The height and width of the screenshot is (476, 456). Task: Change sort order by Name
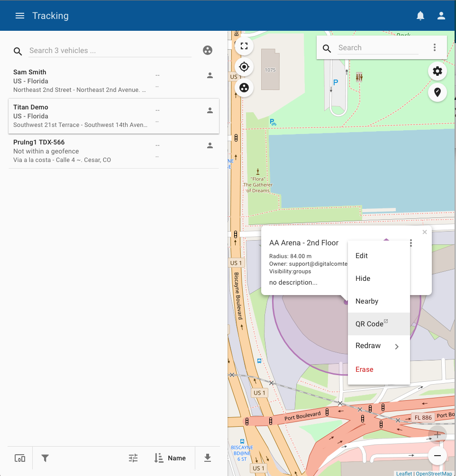170,458
